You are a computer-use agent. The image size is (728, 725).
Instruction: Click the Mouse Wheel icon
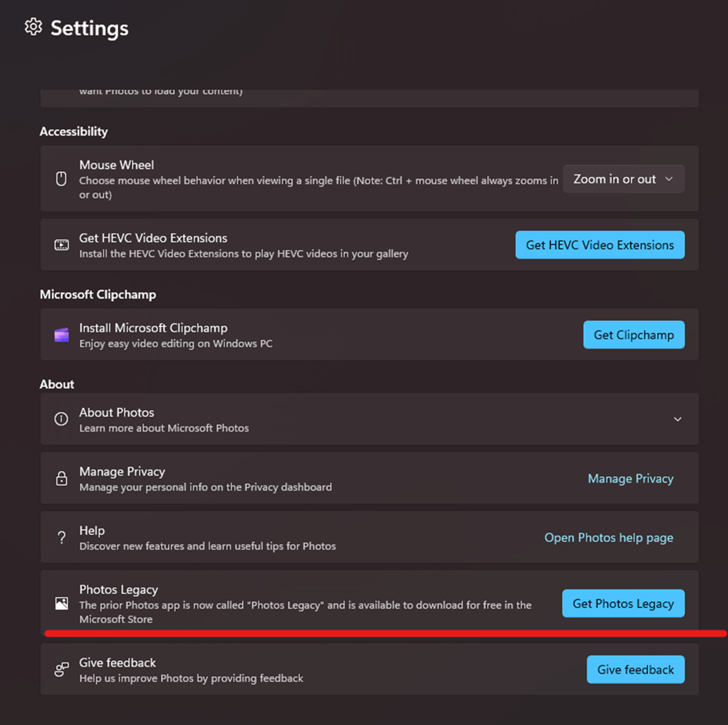click(x=61, y=179)
